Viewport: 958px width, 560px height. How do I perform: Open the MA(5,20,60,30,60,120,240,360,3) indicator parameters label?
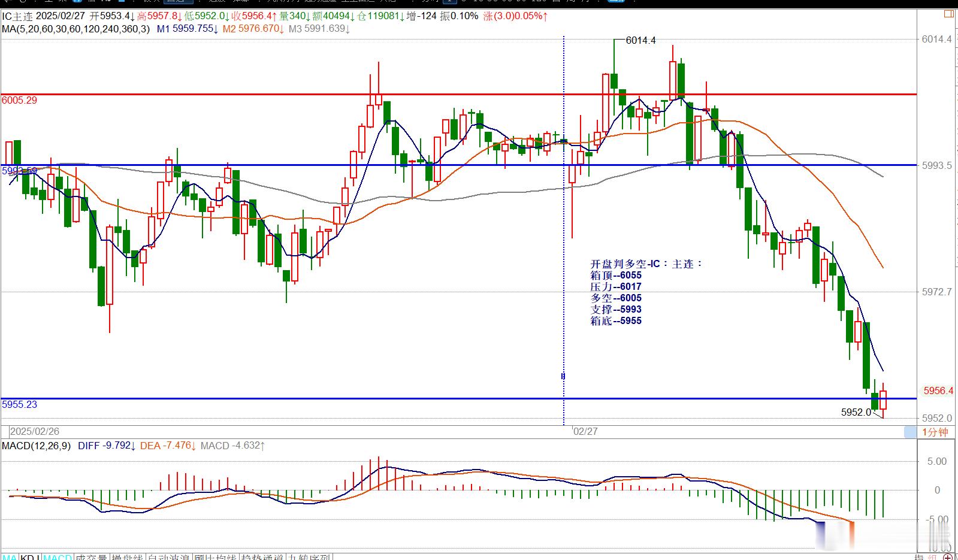coord(76,28)
